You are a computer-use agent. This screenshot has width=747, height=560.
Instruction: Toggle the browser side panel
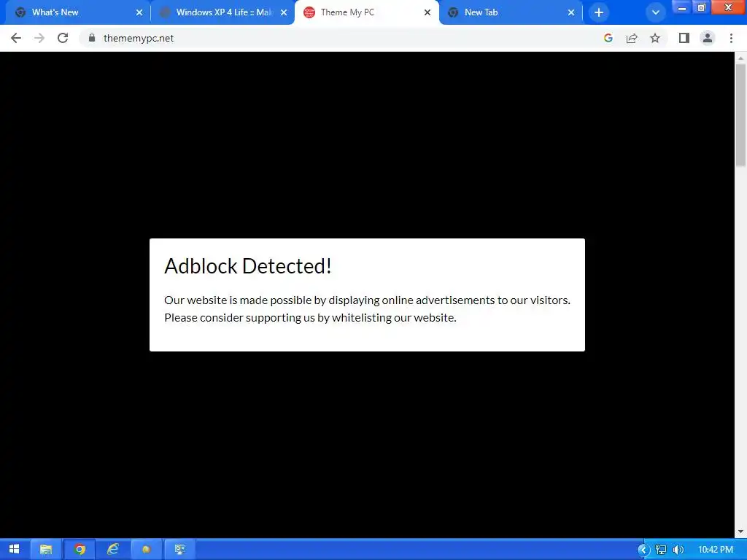click(684, 38)
